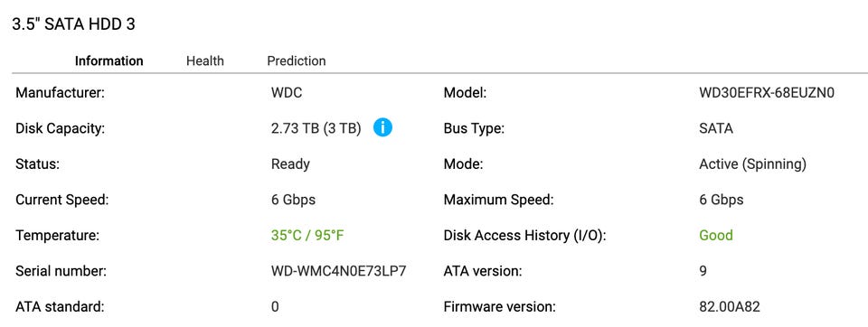The width and height of the screenshot is (868, 327).
Task: Switch to the Health tab
Action: pyautogui.click(x=205, y=61)
